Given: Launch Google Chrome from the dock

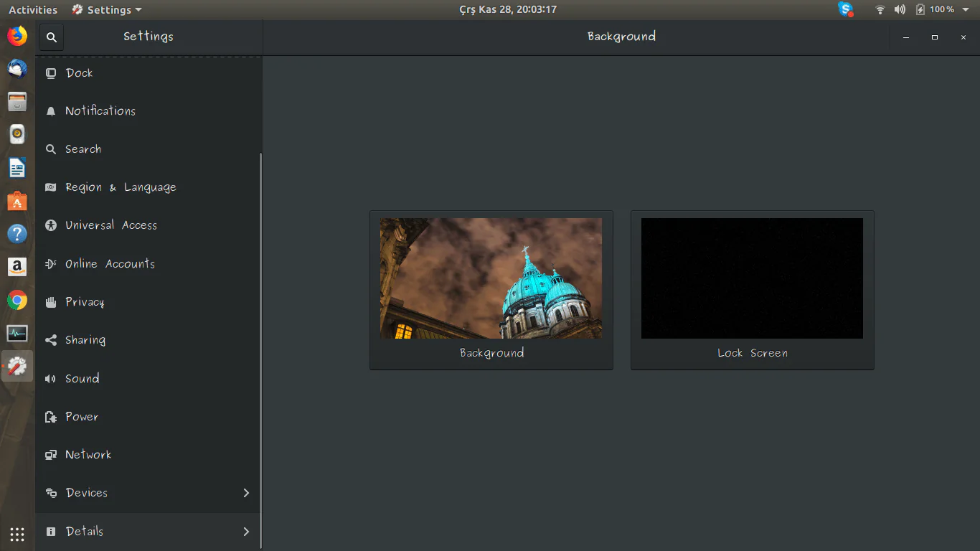Looking at the screenshot, I should [17, 300].
